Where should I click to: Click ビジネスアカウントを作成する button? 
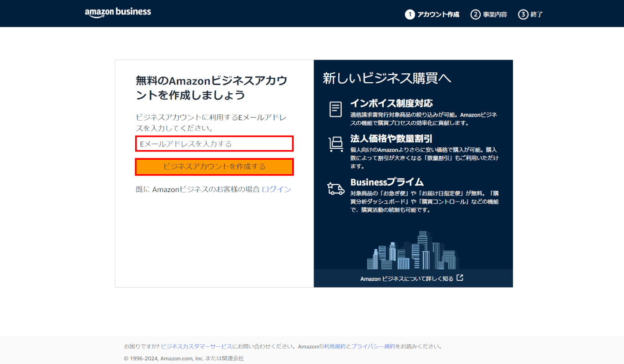(214, 167)
